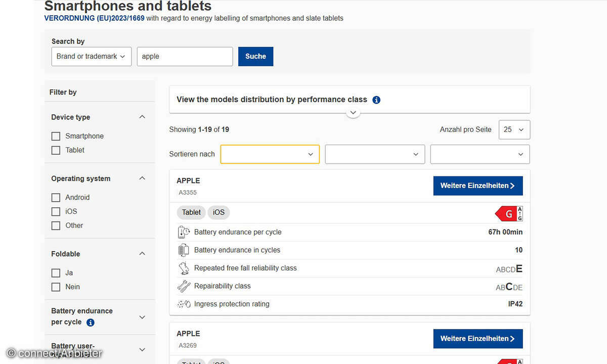
Task: Check the Foldable Nein checkbox
Action: (56, 287)
